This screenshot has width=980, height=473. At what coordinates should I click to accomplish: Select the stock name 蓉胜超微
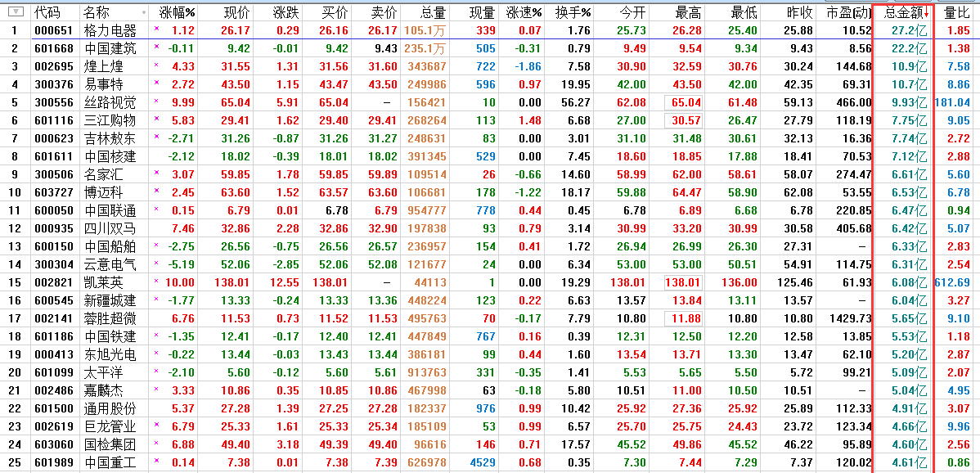click(x=110, y=319)
